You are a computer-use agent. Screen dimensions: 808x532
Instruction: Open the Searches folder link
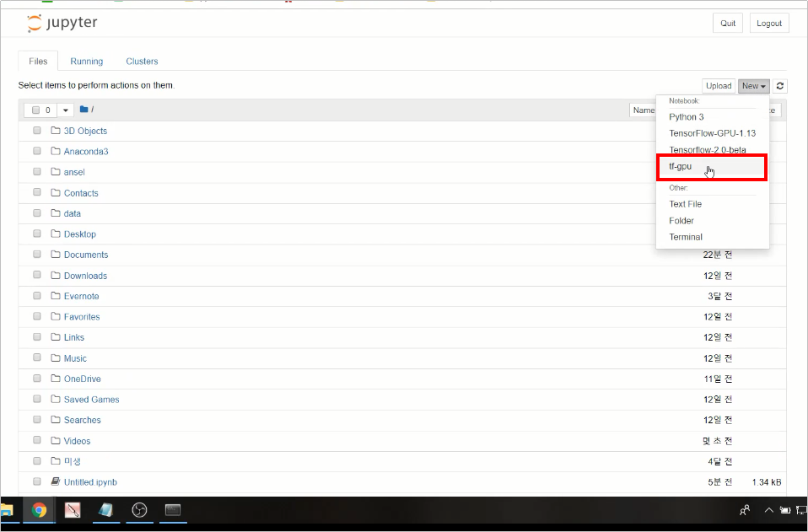point(83,420)
